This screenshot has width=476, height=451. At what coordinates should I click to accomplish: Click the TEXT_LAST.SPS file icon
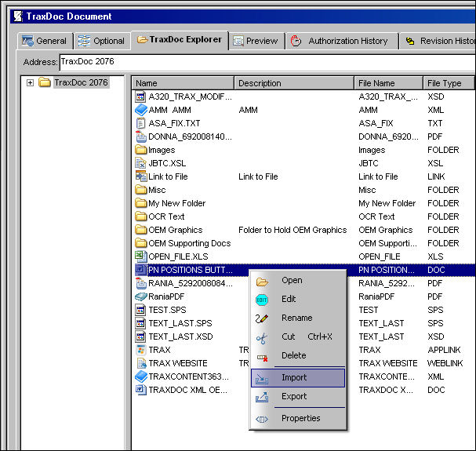[140, 323]
